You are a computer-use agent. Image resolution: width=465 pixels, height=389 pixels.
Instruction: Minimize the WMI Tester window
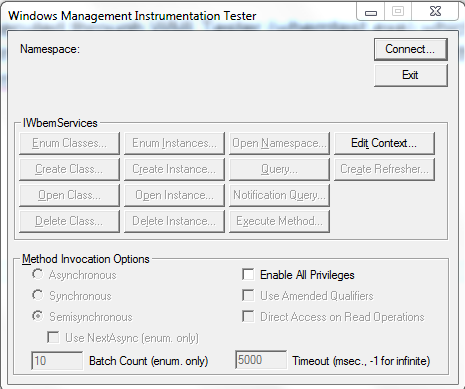pos(371,12)
